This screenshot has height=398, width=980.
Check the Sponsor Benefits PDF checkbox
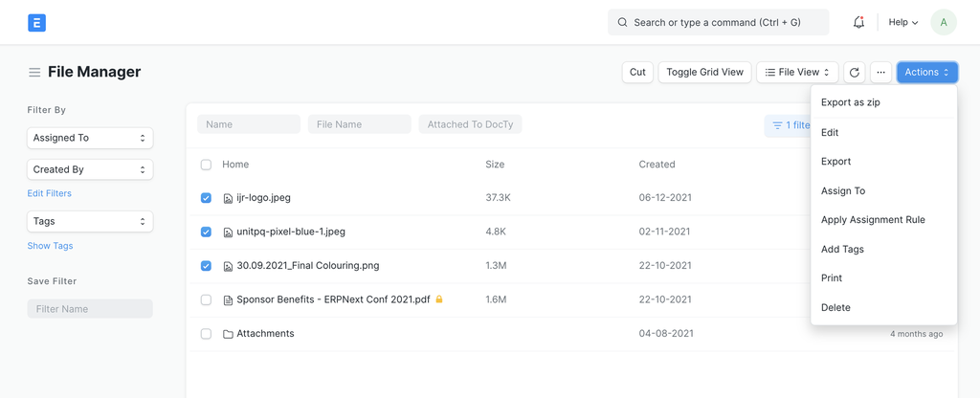point(206,299)
